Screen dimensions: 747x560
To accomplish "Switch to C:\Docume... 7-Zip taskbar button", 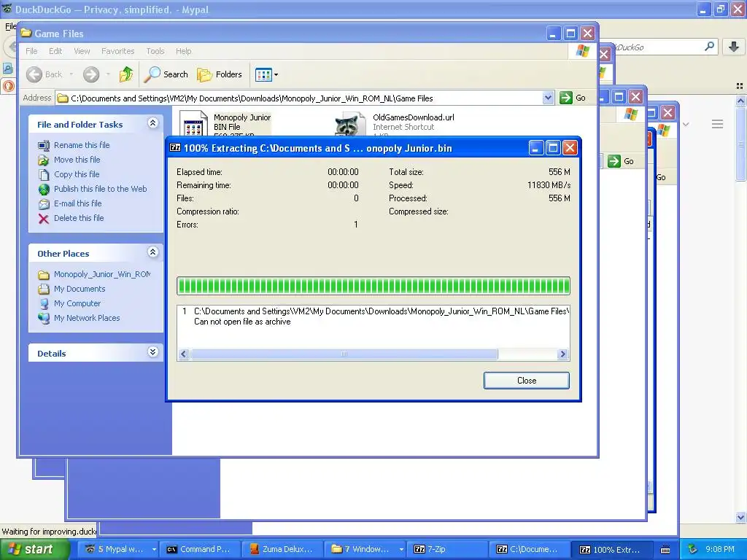I will [x=529, y=549].
